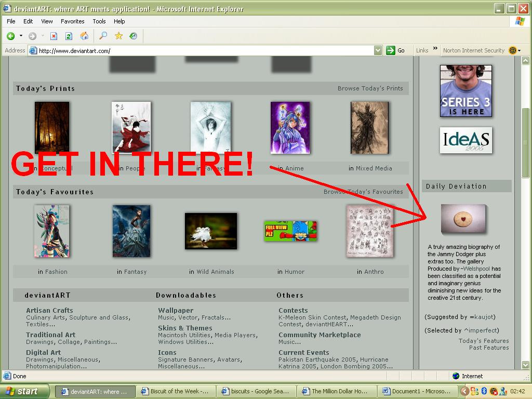The width and height of the screenshot is (532, 399).
Task: Open the Fantasy blue gown thumbnail
Action: (131, 231)
